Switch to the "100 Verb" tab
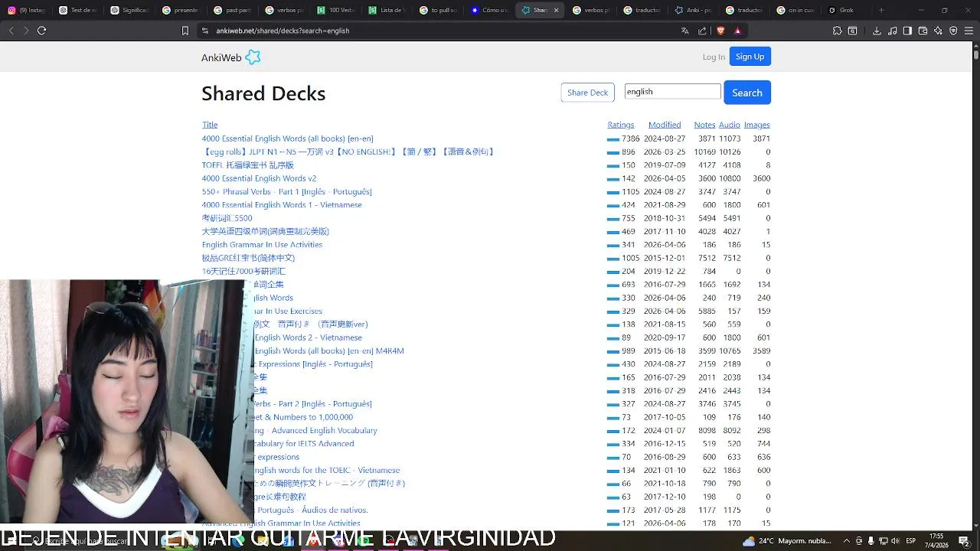 (x=335, y=10)
